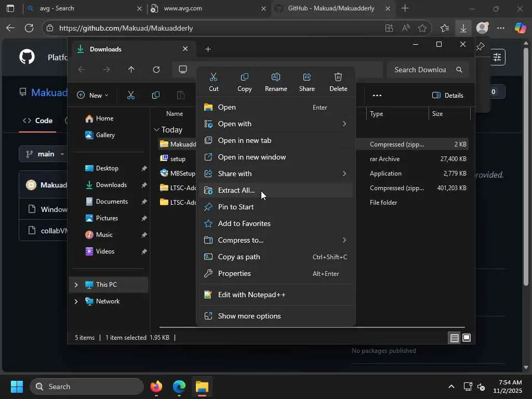Expand the This PC tree node
This screenshot has width=532, height=399.
[x=76, y=285]
